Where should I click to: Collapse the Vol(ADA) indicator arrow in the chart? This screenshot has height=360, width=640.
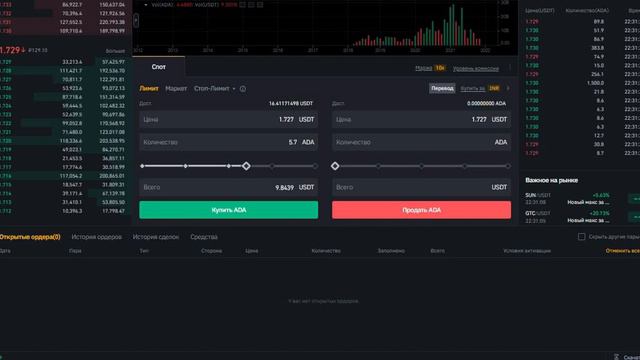tap(146, 5)
